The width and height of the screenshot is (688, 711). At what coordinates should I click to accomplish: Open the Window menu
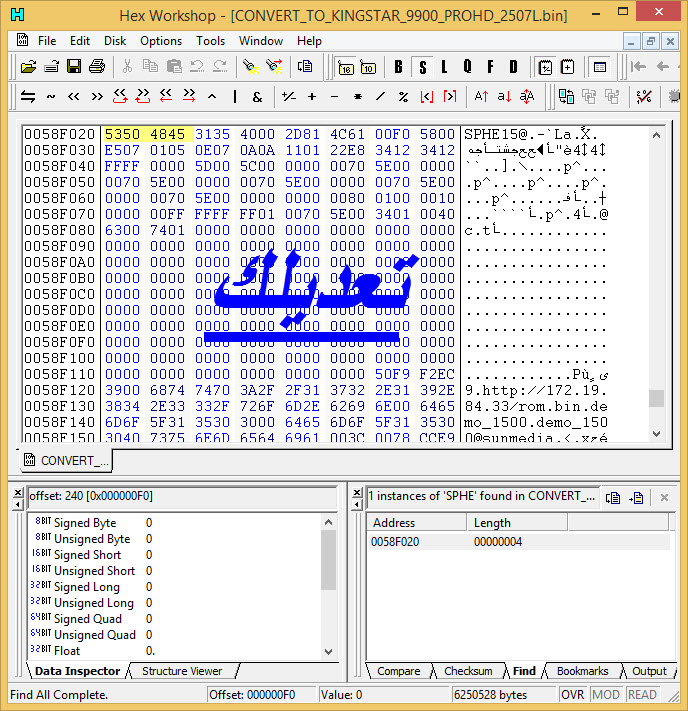point(261,41)
